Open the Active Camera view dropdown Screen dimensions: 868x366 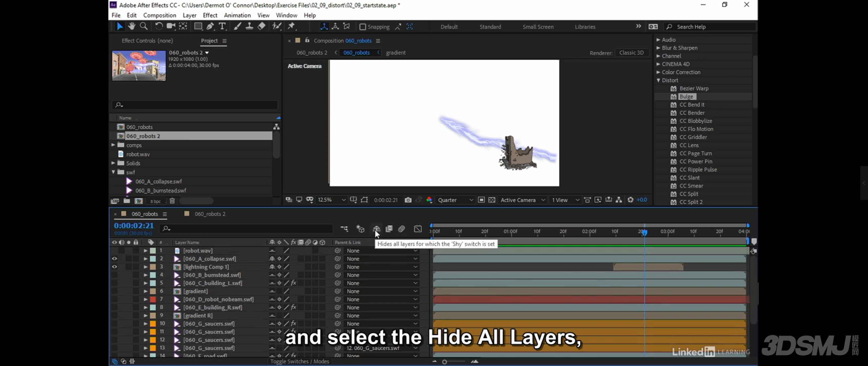coord(522,200)
